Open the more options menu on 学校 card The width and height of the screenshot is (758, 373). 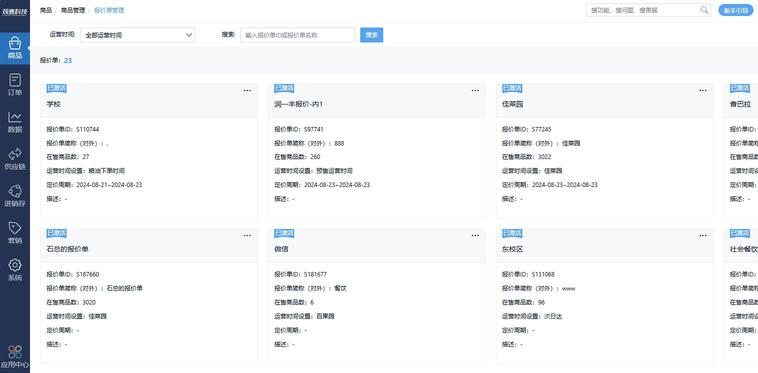(247, 90)
